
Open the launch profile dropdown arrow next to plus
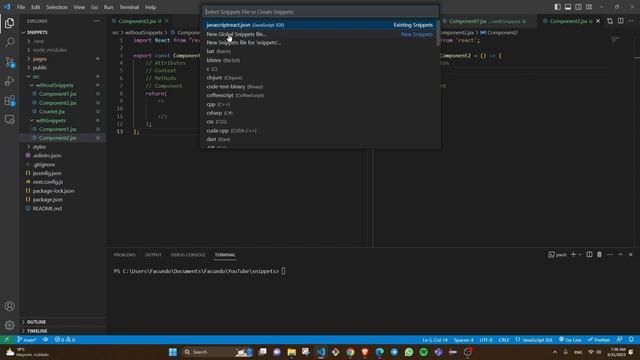tap(580, 255)
